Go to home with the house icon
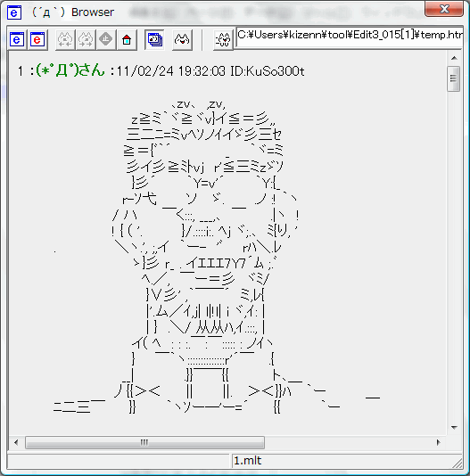This screenshot has width=470, height=476. [x=127, y=39]
